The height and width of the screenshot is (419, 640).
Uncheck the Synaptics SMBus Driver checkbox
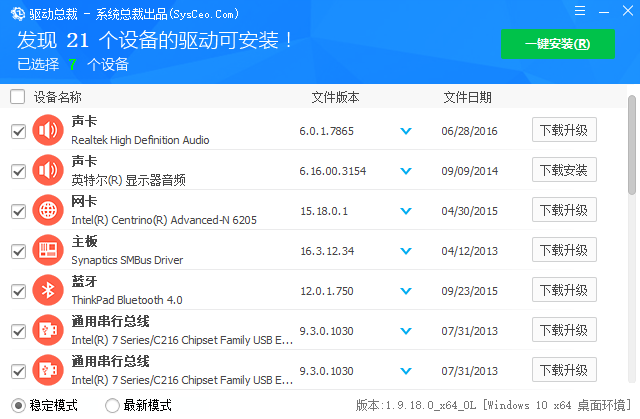[18, 251]
